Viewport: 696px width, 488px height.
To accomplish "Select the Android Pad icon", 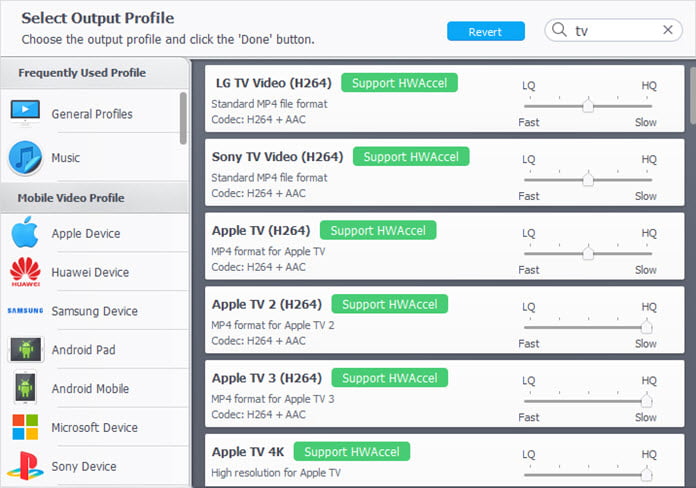I will click(25, 350).
